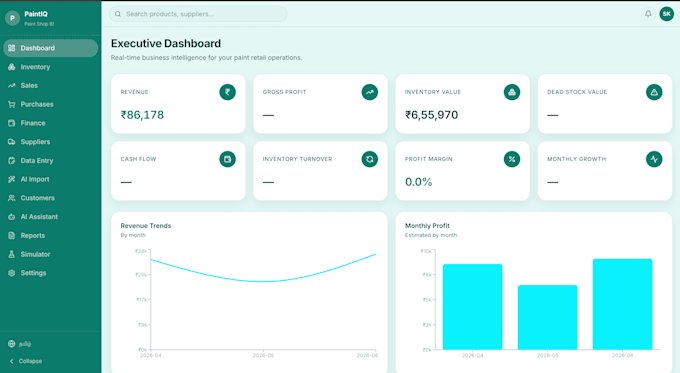Click the Settings gear icon
Viewport: 680px width, 373px height.
tap(12, 273)
